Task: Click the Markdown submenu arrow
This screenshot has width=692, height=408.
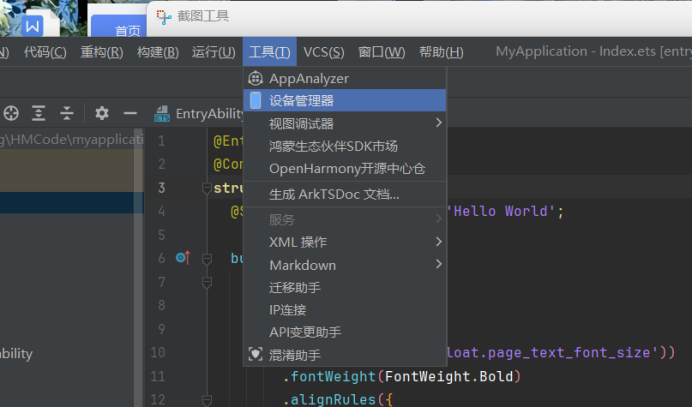Action: tap(438, 264)
